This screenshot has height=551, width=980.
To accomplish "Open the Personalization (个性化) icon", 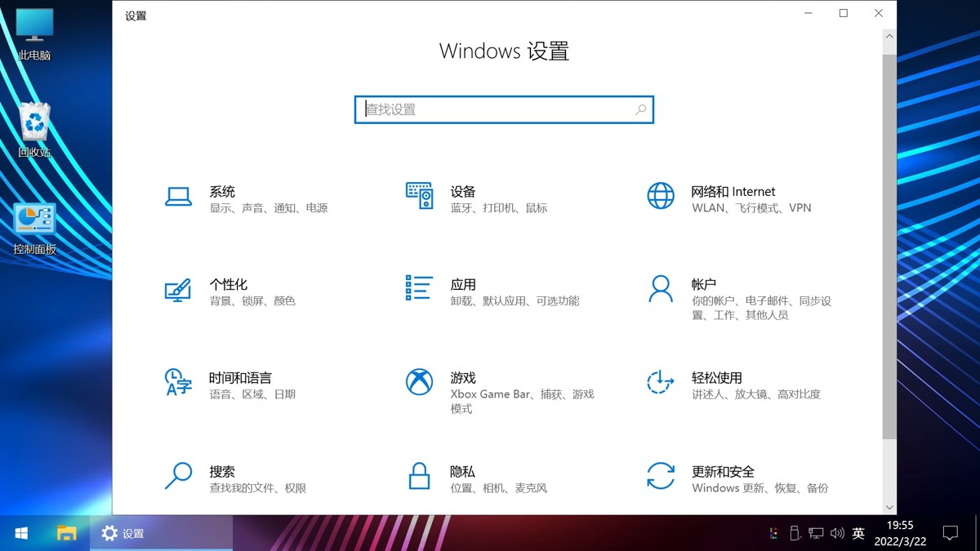I will (x=178, y=290).
